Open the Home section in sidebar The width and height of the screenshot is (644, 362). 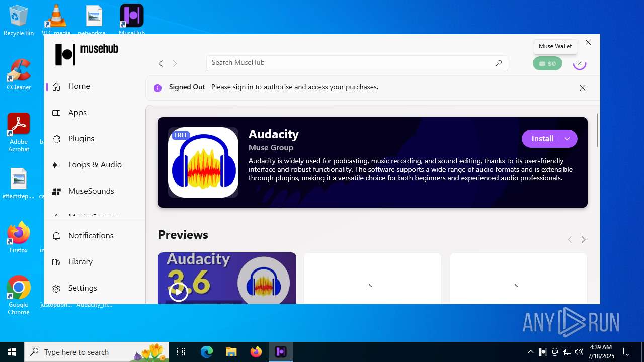[95, 86]
